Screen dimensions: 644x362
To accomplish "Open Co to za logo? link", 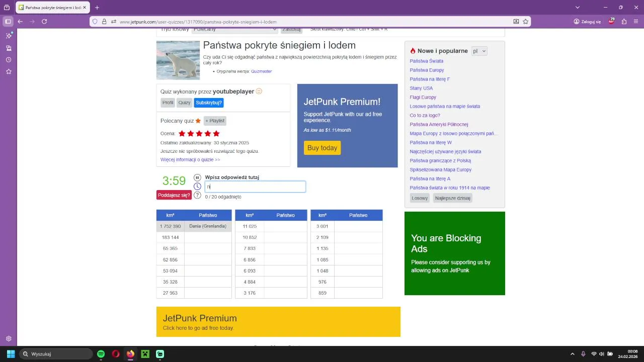I will (425, 115).
